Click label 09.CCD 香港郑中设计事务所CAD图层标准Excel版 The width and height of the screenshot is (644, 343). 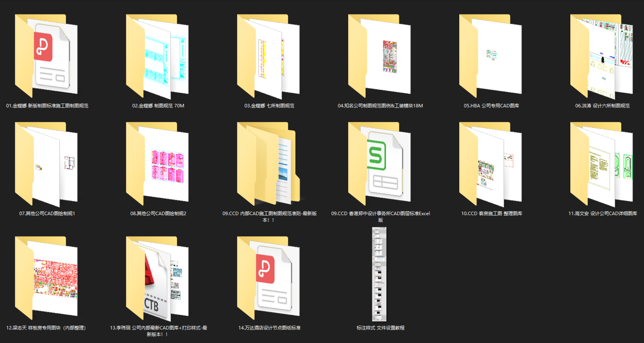(380, 216)
